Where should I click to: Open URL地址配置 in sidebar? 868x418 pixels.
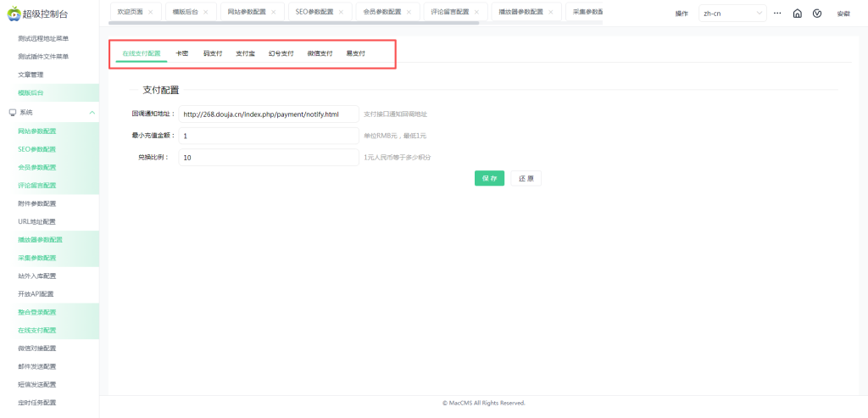click(37, 221)
